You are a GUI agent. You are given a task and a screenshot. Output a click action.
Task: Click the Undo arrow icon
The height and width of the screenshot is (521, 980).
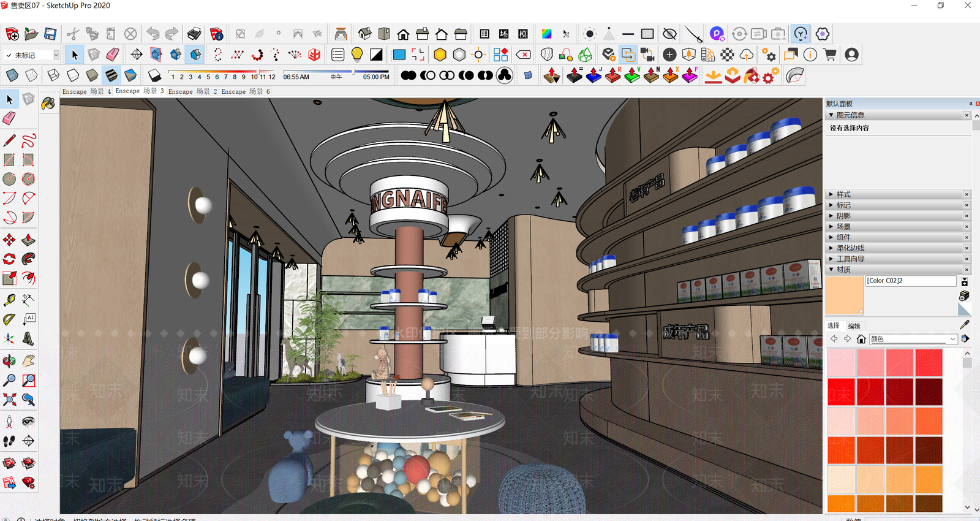[x=153, y=34]
